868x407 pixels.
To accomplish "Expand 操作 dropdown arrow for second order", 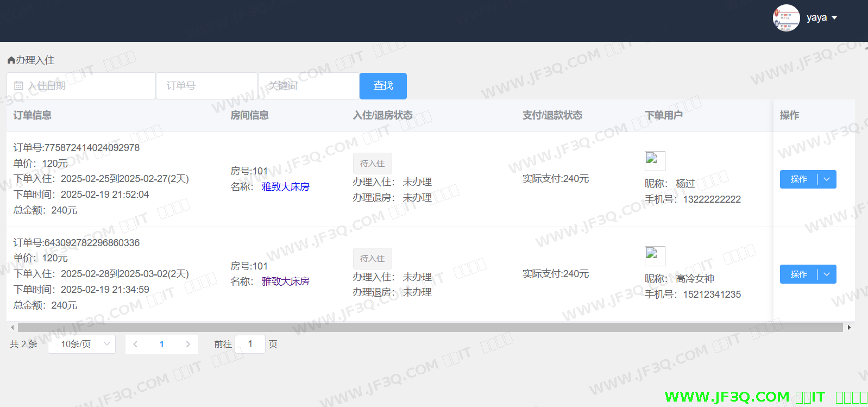I will click(827, 274).
